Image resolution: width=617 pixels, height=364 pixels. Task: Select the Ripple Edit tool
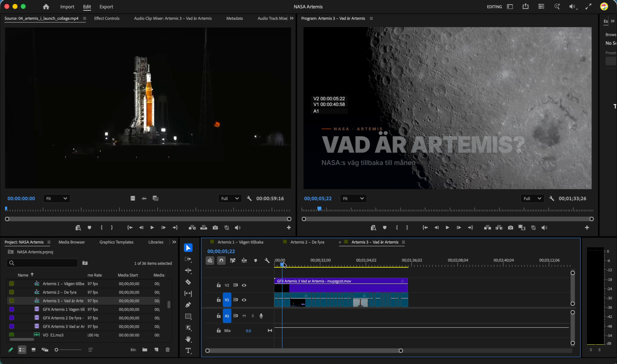[188, 271]
